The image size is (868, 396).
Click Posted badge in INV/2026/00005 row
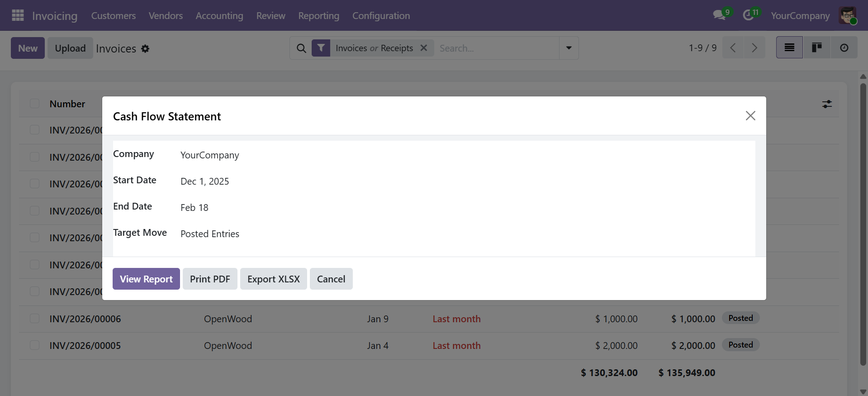coord(740,345)
